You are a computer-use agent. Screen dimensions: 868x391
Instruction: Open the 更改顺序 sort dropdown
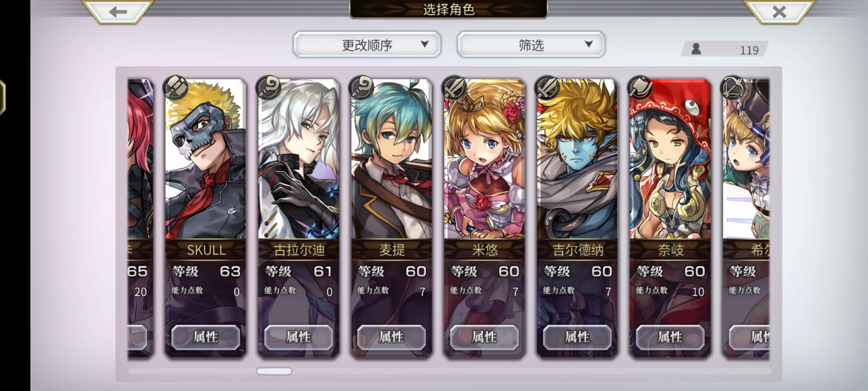(367, 45)
